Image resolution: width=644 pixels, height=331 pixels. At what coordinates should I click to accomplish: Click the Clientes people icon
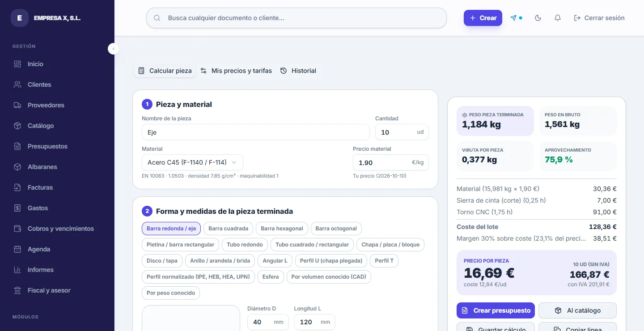17,85
